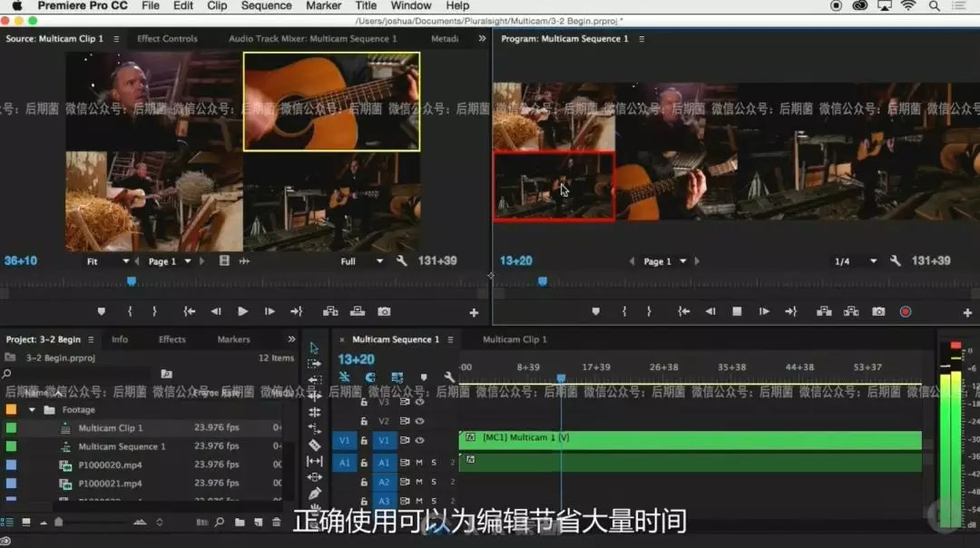980x548 pixels.
Task: Switch to the Effect Controls tab
Action: (167, 39)
